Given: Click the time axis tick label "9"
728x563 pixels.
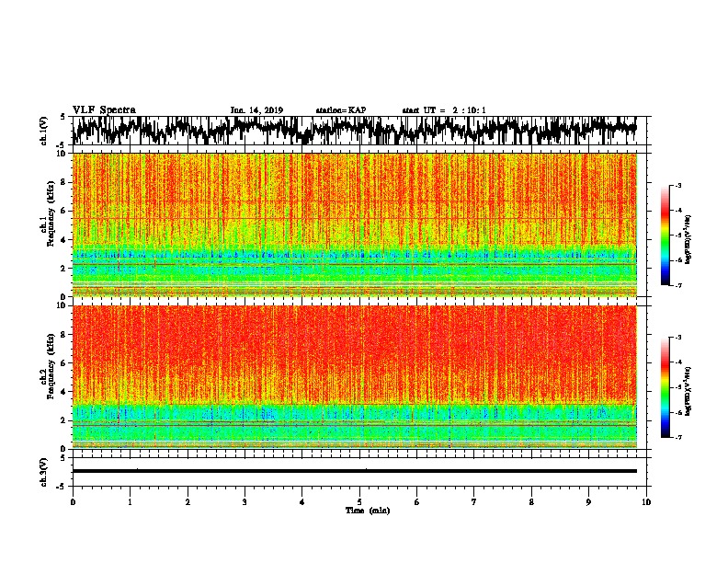Looking at the screenshot, I should pos(588,502).
